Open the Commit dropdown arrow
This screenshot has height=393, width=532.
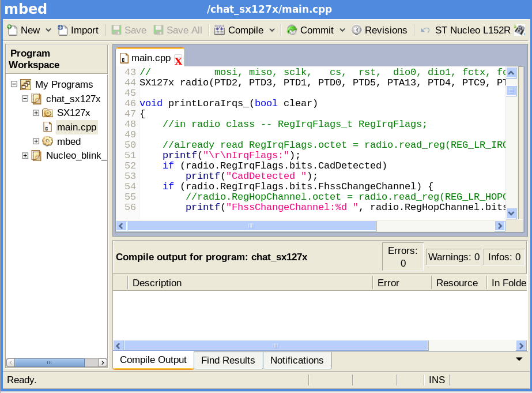tap(342, 30)
